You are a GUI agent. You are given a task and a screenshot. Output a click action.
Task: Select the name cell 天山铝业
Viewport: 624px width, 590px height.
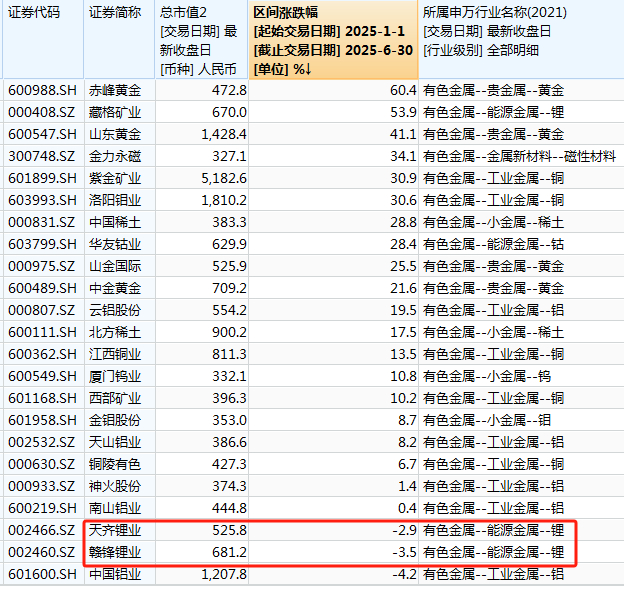click(115, 442)
